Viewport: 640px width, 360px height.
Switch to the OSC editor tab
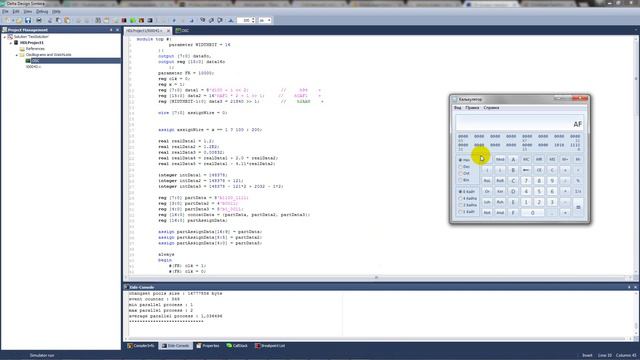point(182,31)
